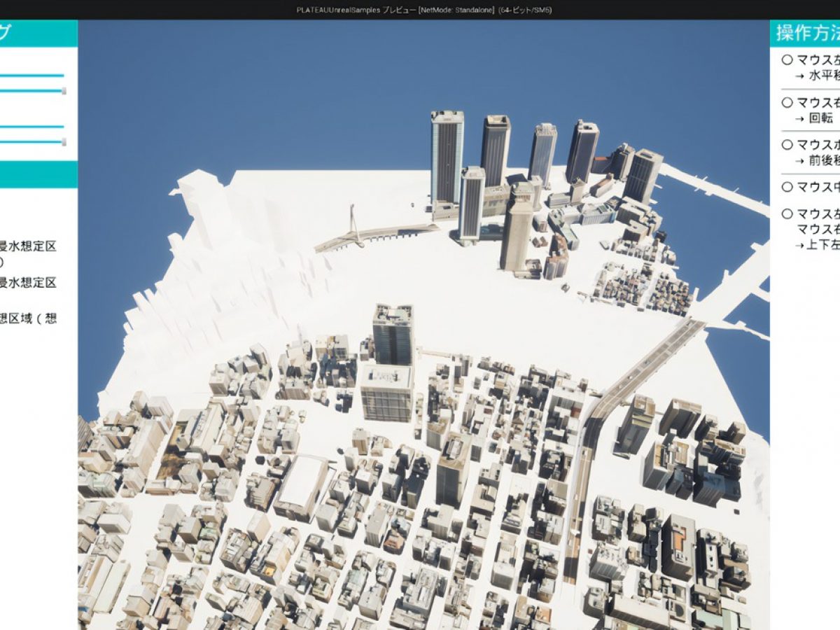Click the circle bullet beside 前後移 instruction
The height and width of the screenshot is (630, 840).
click(x=787, y=145)
